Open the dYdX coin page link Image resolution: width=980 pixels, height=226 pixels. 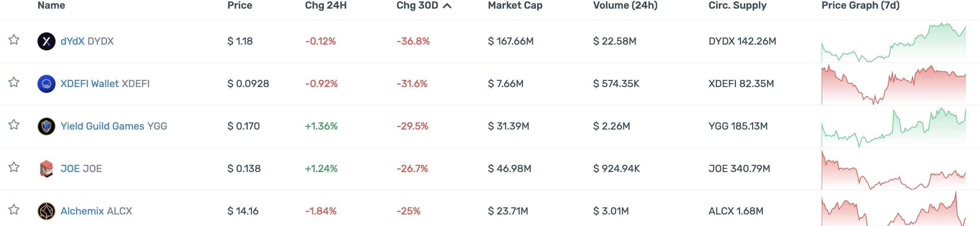pyautogui.click(x=72, y=41)
